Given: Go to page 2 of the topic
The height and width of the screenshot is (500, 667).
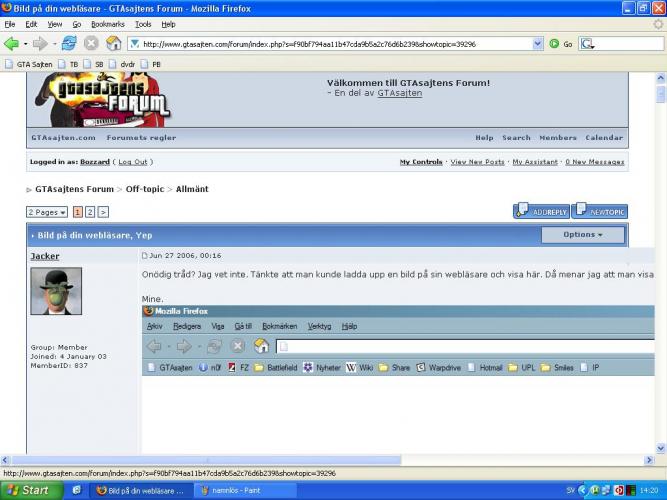Looking at the screenshot, I should [x=90, y=212].
